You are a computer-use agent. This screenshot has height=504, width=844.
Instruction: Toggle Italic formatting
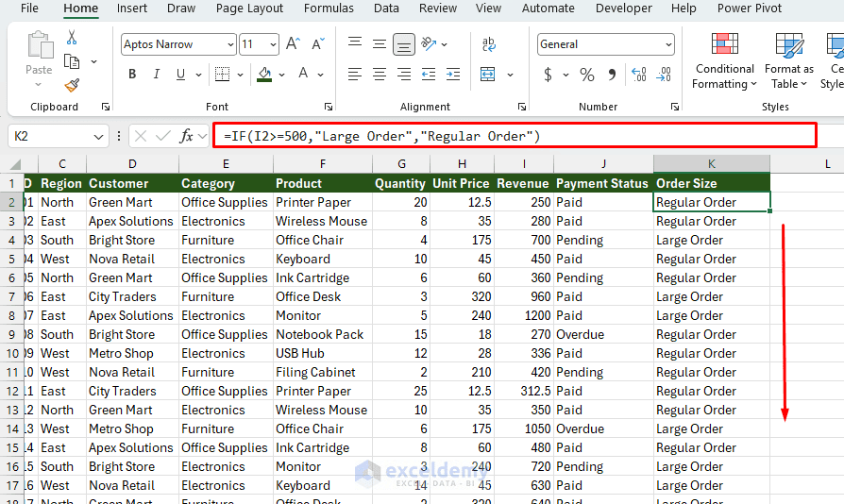[156, 75]
